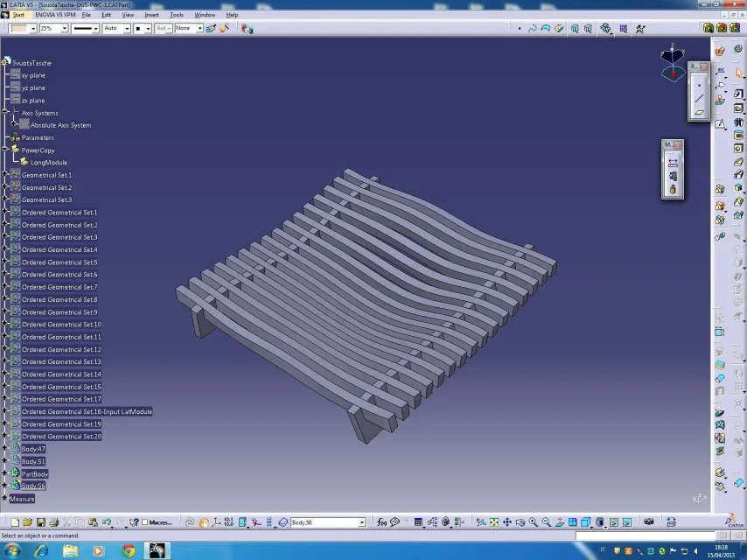Click the Swap Visible Space icon
The width and height of the screenshot is (747, 560).
627,522
